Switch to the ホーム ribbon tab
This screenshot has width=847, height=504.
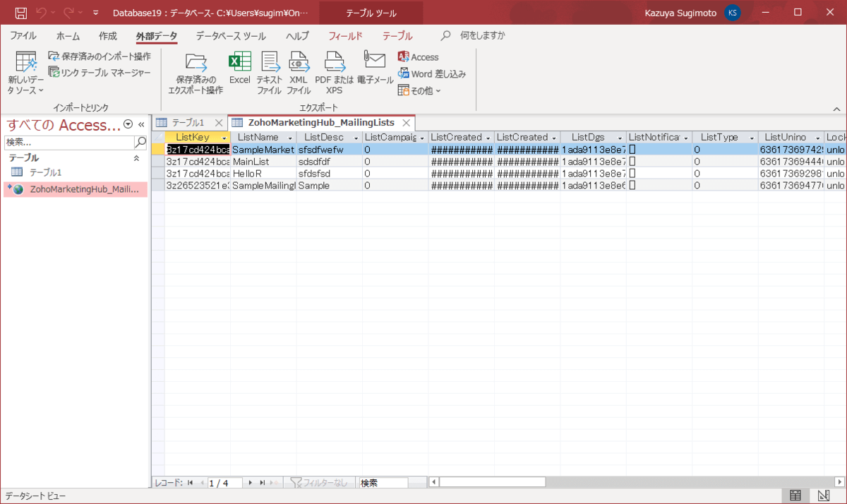[x=68, y=36]
